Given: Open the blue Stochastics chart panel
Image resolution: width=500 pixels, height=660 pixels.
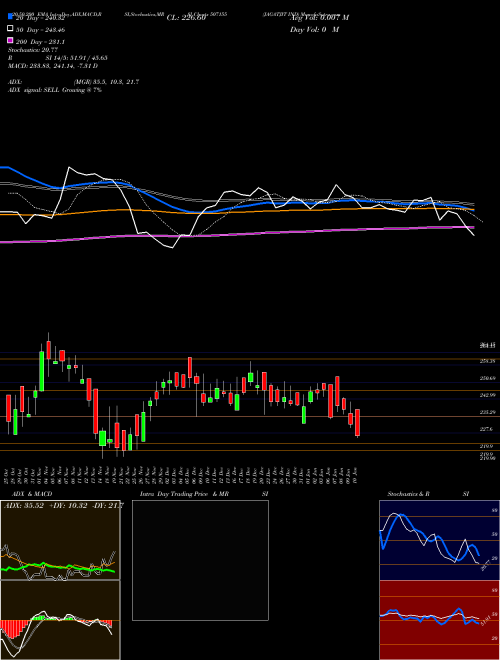Looking at the screenshot, I should click(439, 540).
